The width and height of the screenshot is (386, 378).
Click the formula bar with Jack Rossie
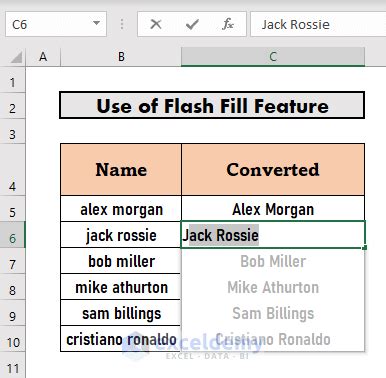pos(318,24)
